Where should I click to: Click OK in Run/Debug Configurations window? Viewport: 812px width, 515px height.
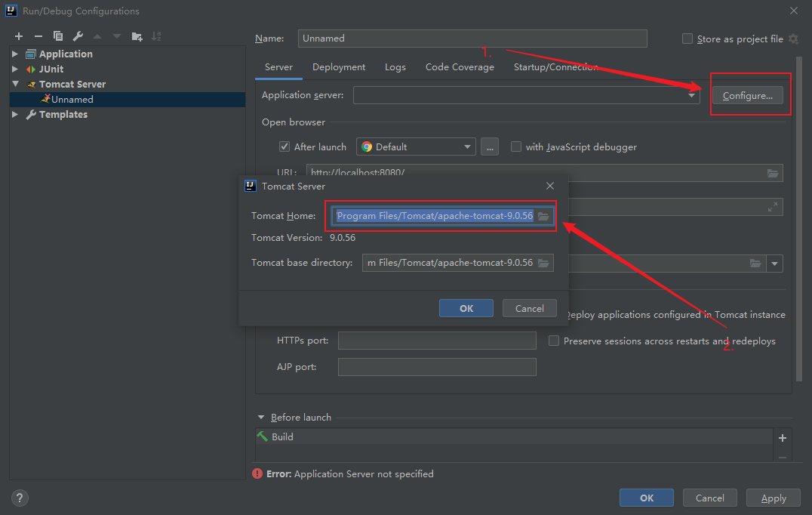point(646,498)
